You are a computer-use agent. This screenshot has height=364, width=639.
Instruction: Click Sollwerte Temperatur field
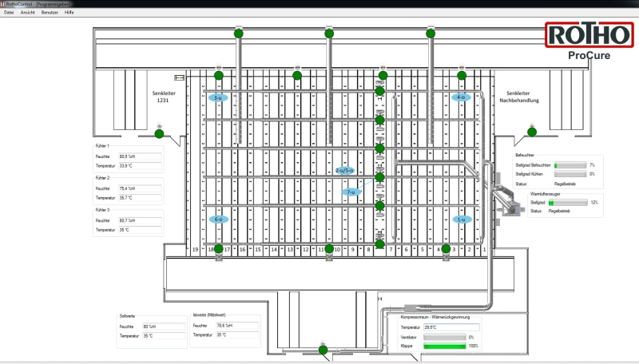click(164, 336)
